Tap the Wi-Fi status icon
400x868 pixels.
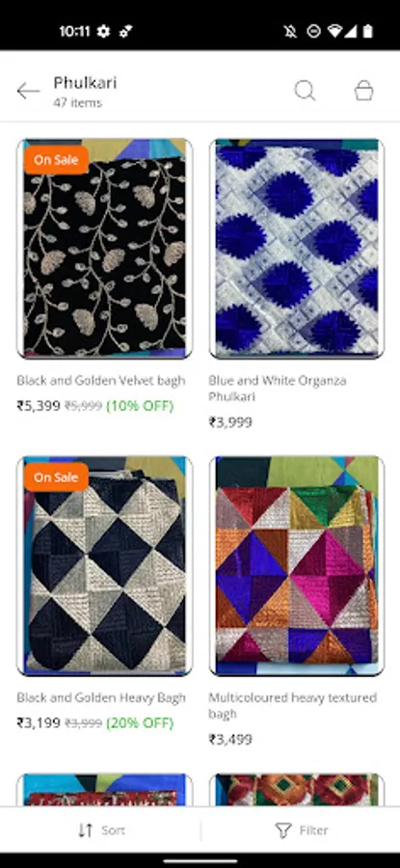pos(334,32)
